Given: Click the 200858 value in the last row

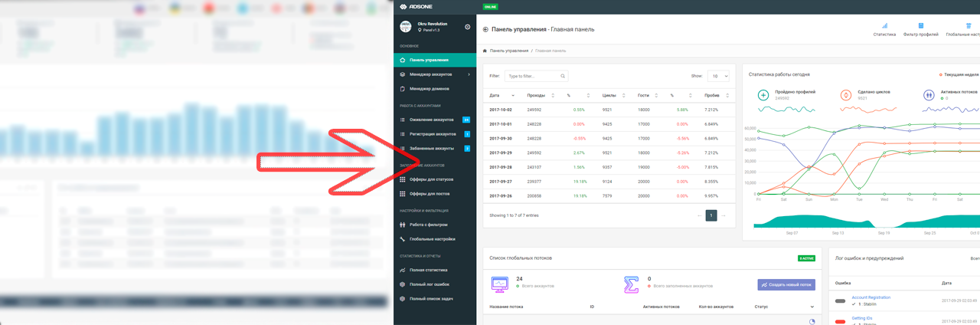Looking at the screenshot, I should (534, 195).
